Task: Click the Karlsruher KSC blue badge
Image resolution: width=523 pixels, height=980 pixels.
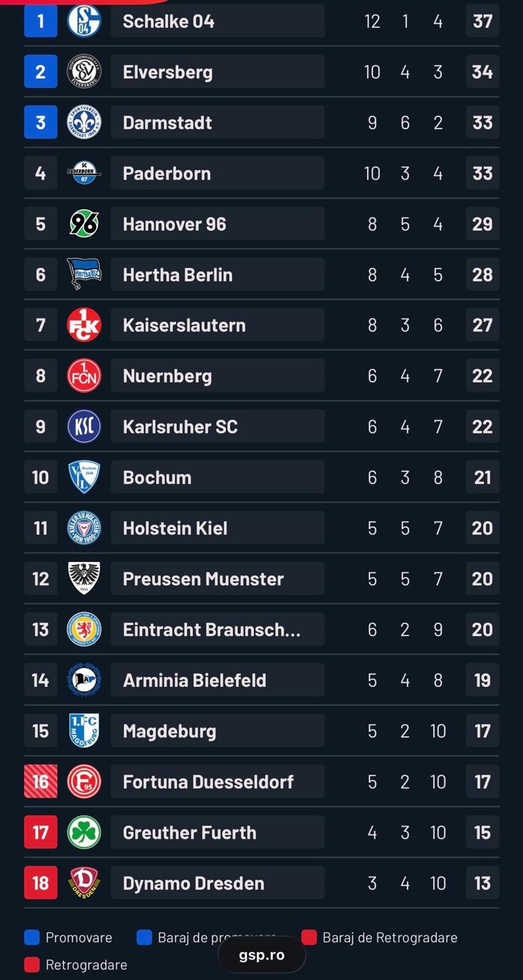Action: click(84, 427)
